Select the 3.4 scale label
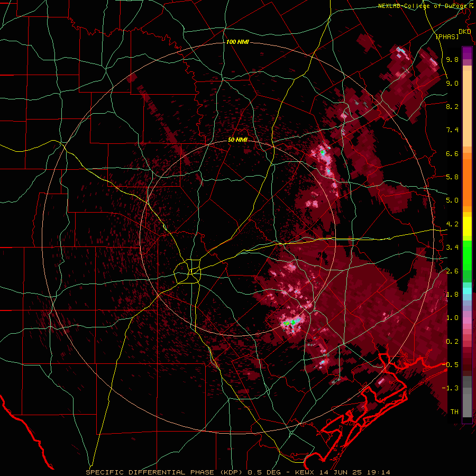 [x=452, y=248]
